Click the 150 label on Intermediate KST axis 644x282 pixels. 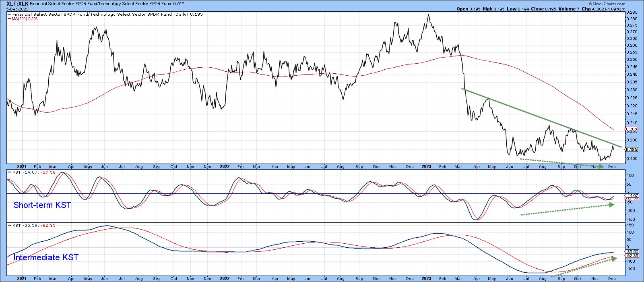pyautogui.click(x=631, y=226)
